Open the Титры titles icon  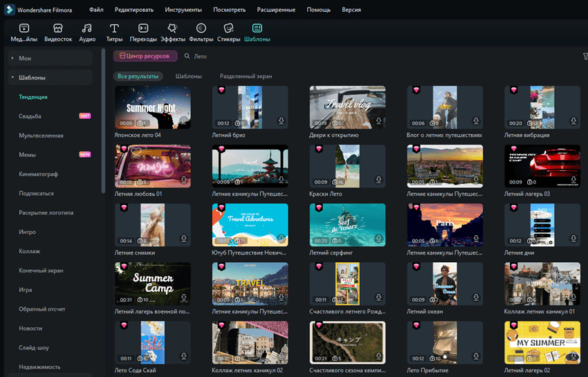pos(114,32)
